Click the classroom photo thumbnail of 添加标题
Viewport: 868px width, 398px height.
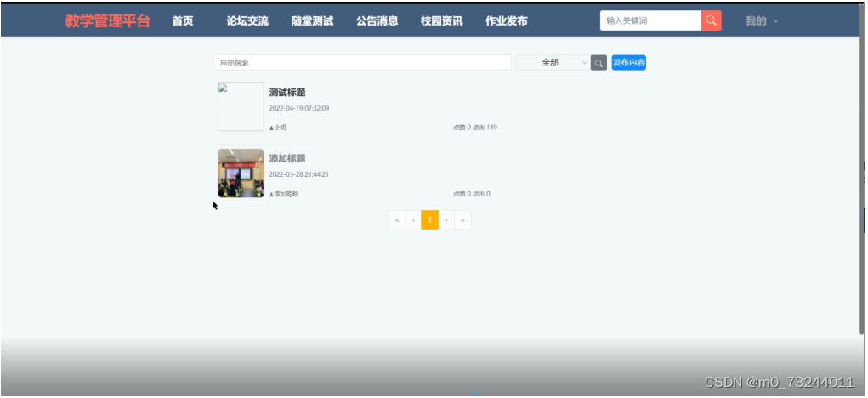(241, 173)
